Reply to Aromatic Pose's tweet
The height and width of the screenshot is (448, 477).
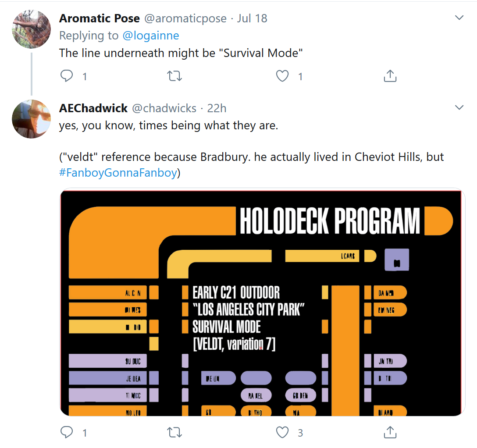click(x=67, y=76)
